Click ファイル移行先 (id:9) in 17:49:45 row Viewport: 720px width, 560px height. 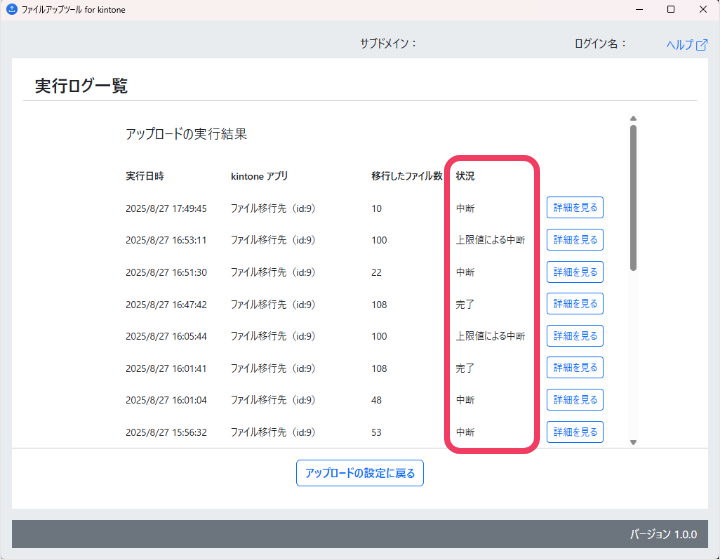coord(273,208)
